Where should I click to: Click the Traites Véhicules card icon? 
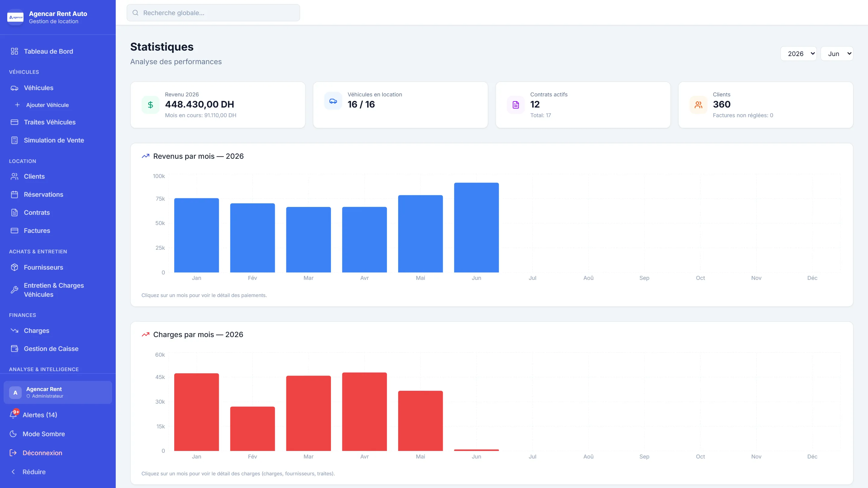click(14, 122)
